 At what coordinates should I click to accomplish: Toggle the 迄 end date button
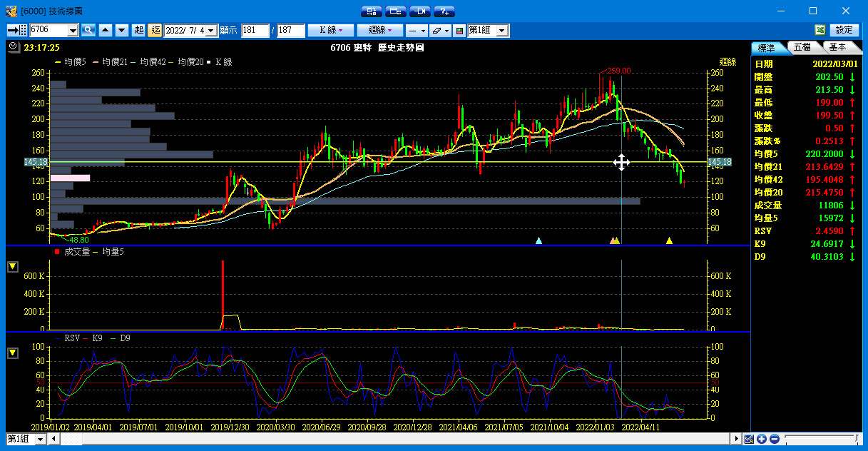point(155,30)
